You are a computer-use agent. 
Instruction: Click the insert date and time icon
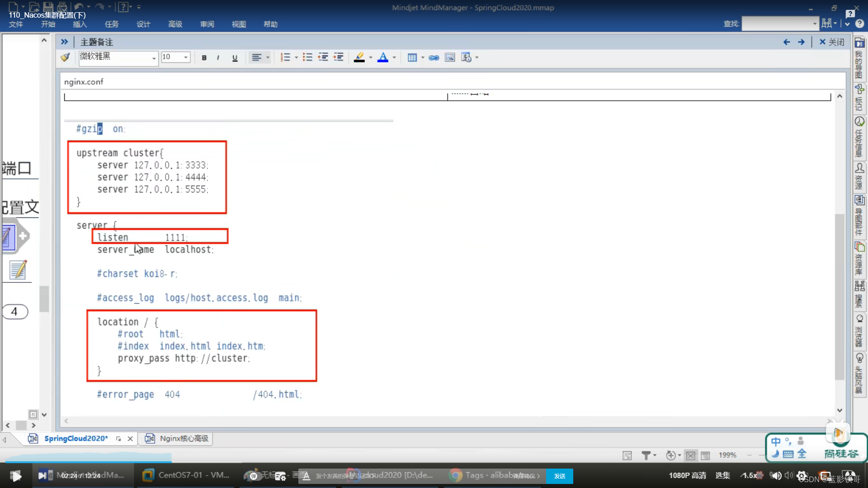[x=466, y=57]
